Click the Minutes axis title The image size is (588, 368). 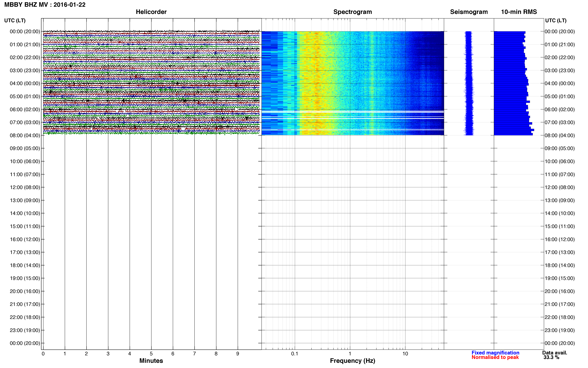click(x=151, y=361)
